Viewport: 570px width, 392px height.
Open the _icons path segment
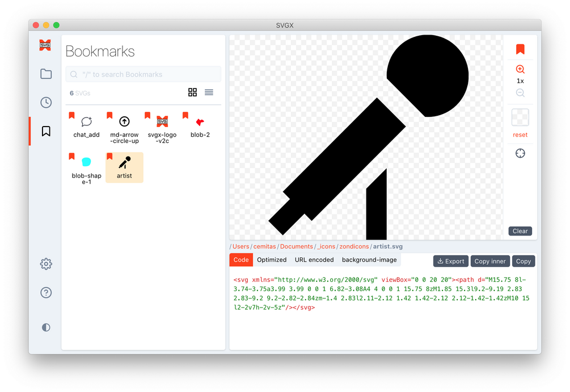pyautogui.click(x=326, y=246)
